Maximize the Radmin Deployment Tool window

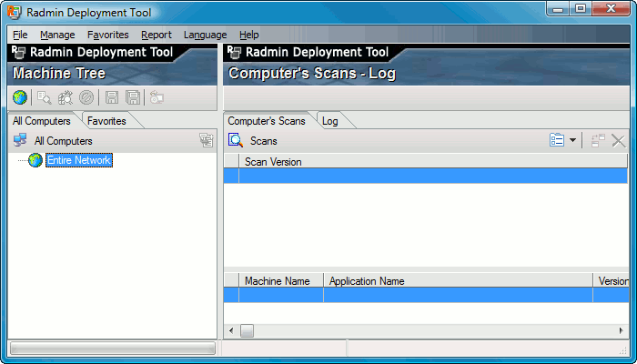(x=581, y=8)
